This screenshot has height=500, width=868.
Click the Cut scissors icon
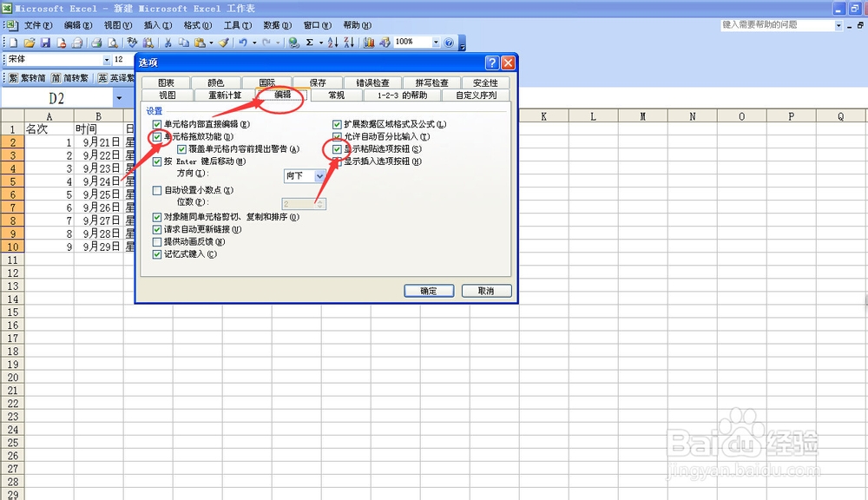pos(168,43)
